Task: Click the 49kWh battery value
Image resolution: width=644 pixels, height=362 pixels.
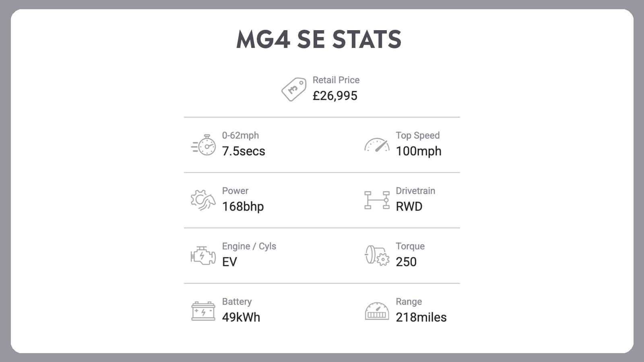Action: [241, 317]
